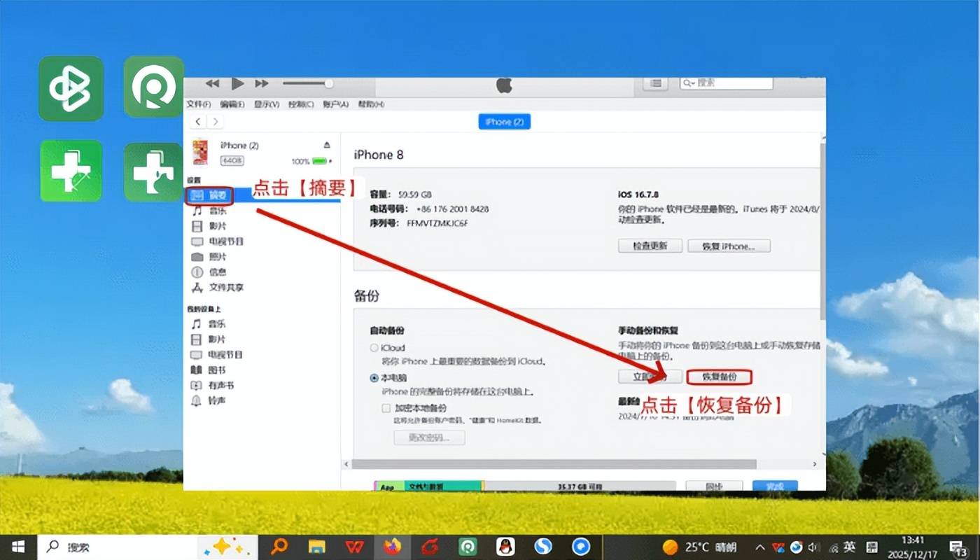Open the blue S browser taskbar icon
This screenshot has width=980, height=560.
pos(543,547)
